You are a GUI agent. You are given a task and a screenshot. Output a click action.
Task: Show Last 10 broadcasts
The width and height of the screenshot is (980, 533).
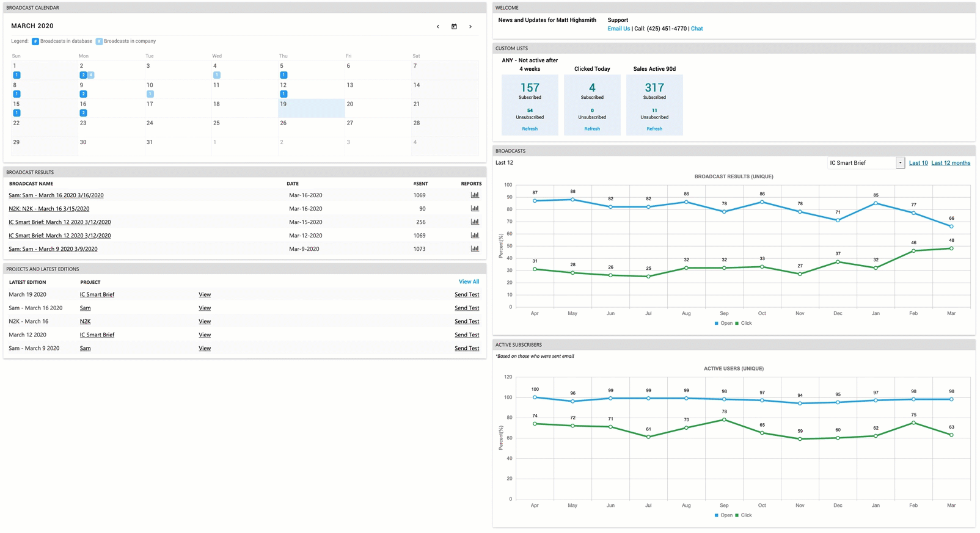(x=918, y=163)
